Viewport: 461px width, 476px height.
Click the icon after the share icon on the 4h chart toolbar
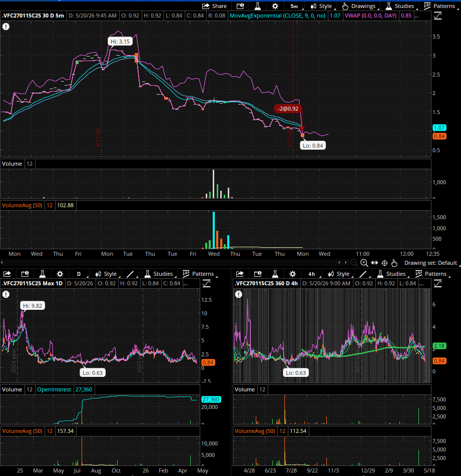(x=258, y=274)
